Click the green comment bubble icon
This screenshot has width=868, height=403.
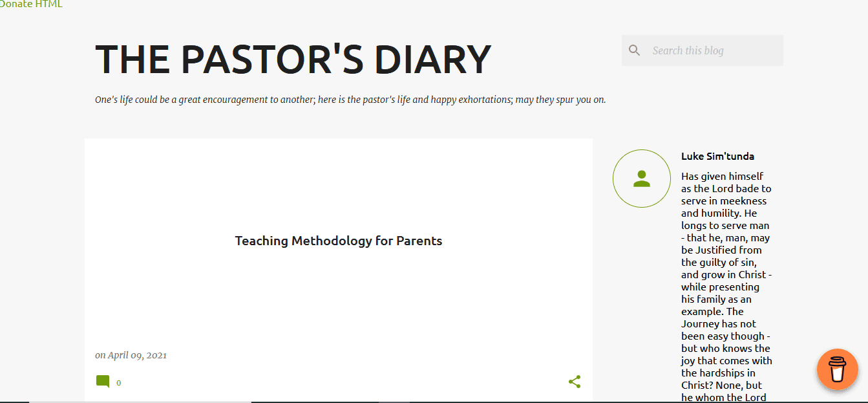[103, 382]
